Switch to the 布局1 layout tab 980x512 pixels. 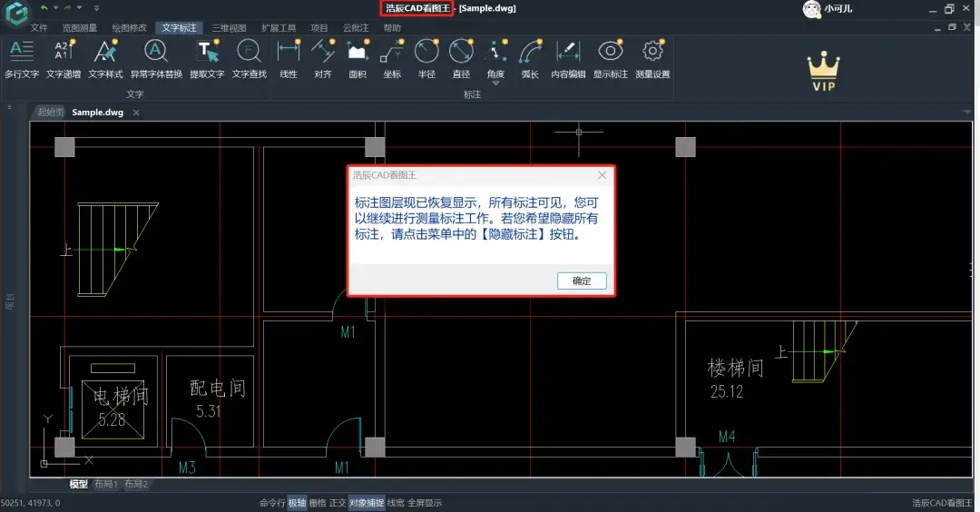105,484
